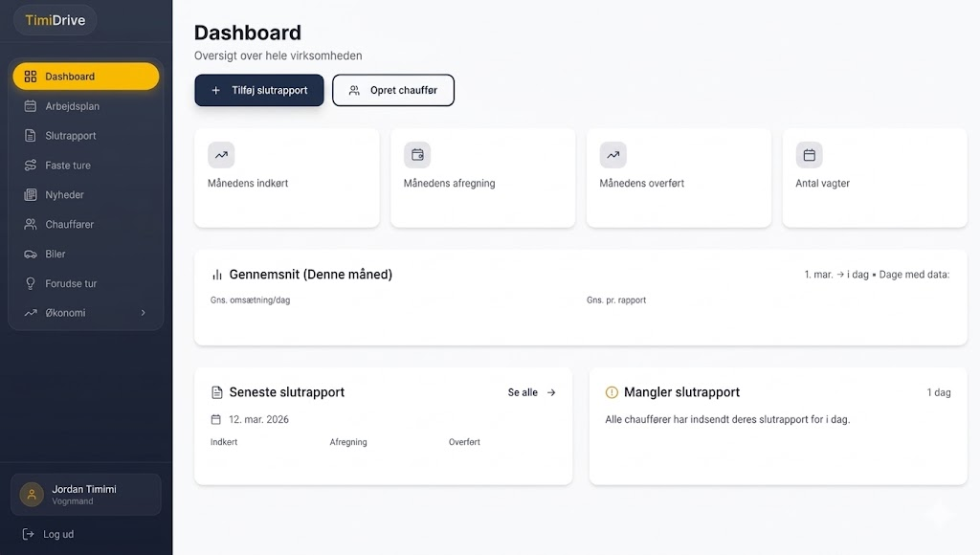Click the Månedens afregning wallet icon
This screenshot has height=555, width=980.
417,155
